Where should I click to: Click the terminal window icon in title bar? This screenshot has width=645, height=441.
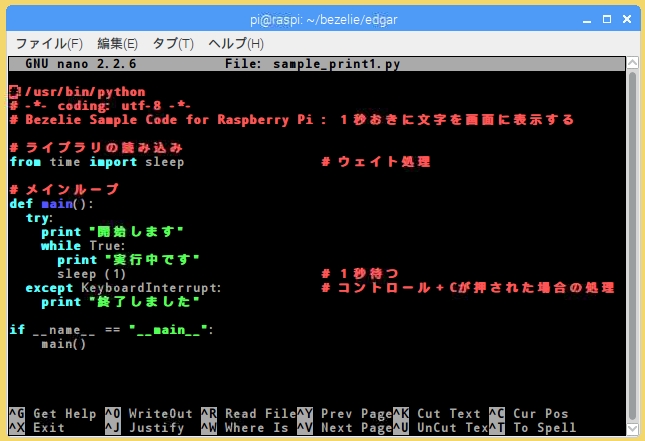[14, 17]
